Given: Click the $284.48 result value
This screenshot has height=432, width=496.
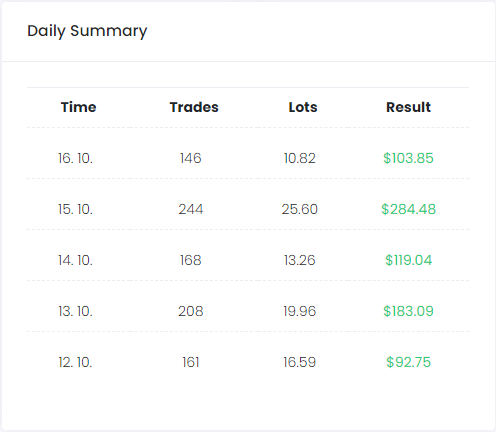Looking at the screenshot, I should coord(408,209).
